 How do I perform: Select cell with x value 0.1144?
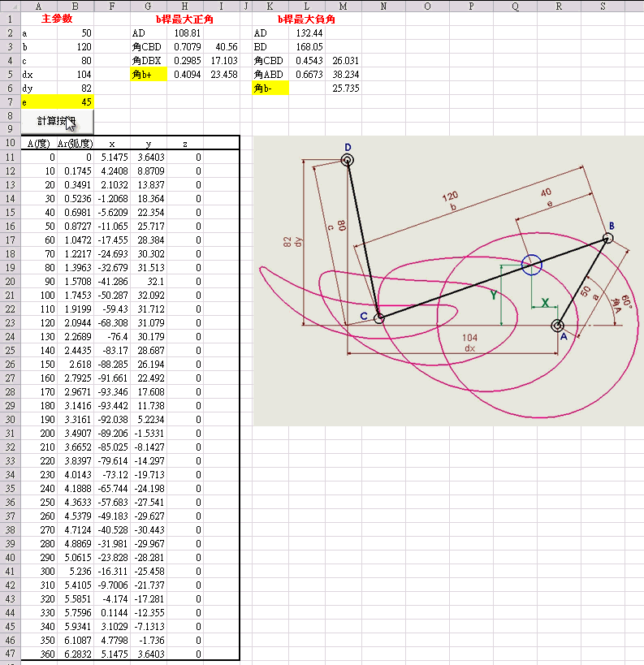coord(112,613)
